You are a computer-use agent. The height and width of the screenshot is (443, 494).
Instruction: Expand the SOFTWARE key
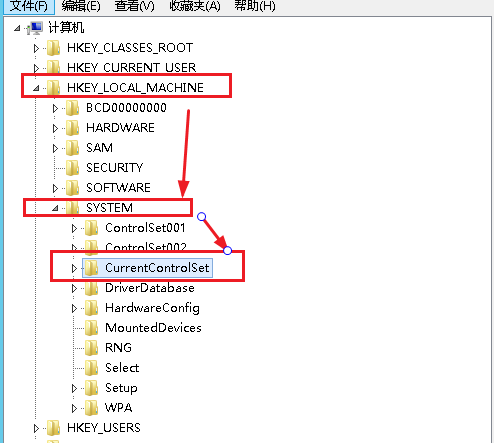[x=55, y=188]
